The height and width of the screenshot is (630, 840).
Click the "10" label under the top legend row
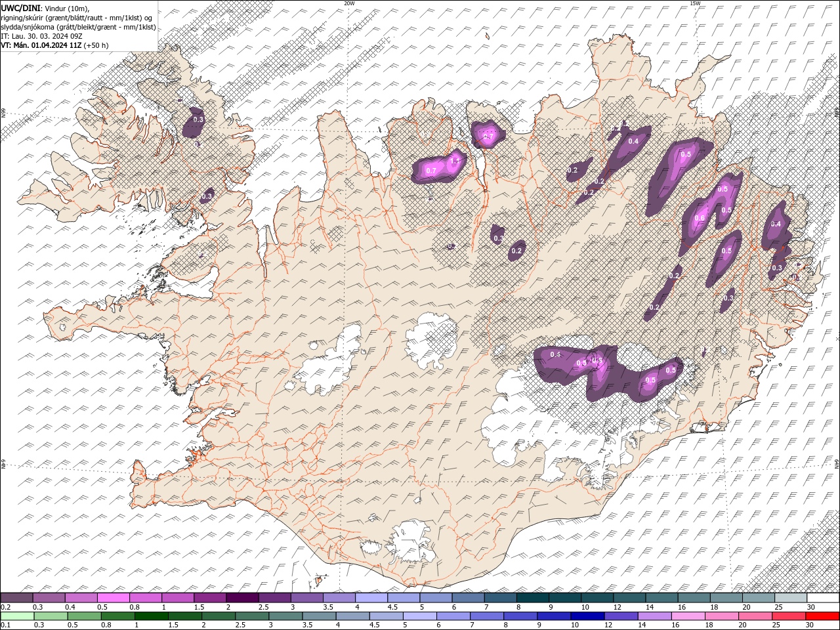[x=584, y=607]
